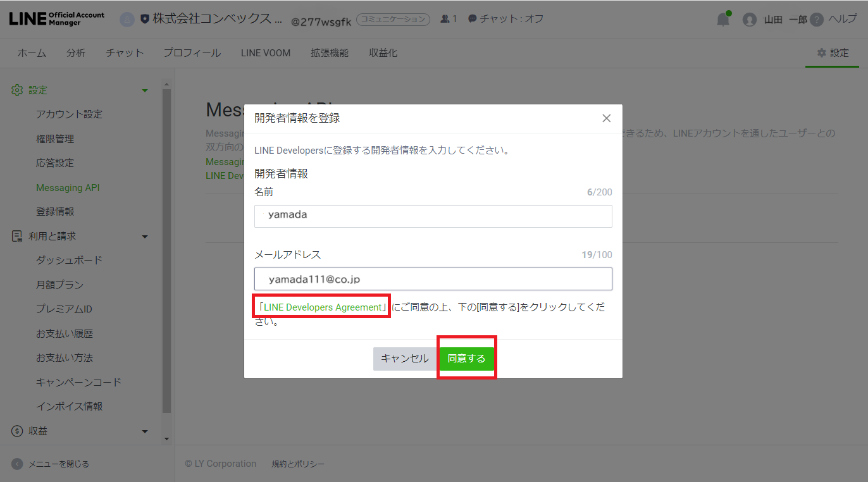Open プレミアムID in the sidebar
868x482 pixels.
tap(64, 309)
